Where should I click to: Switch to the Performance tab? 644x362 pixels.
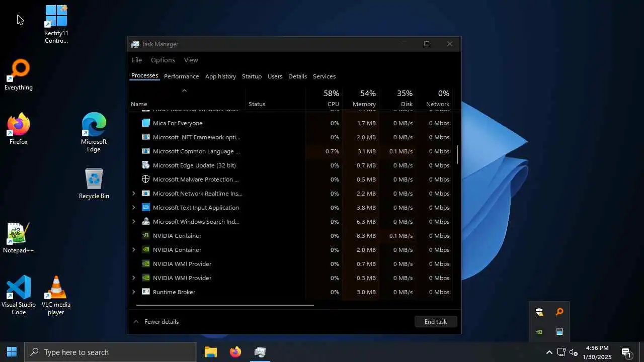pyautogui.click(x=182, y=76)
